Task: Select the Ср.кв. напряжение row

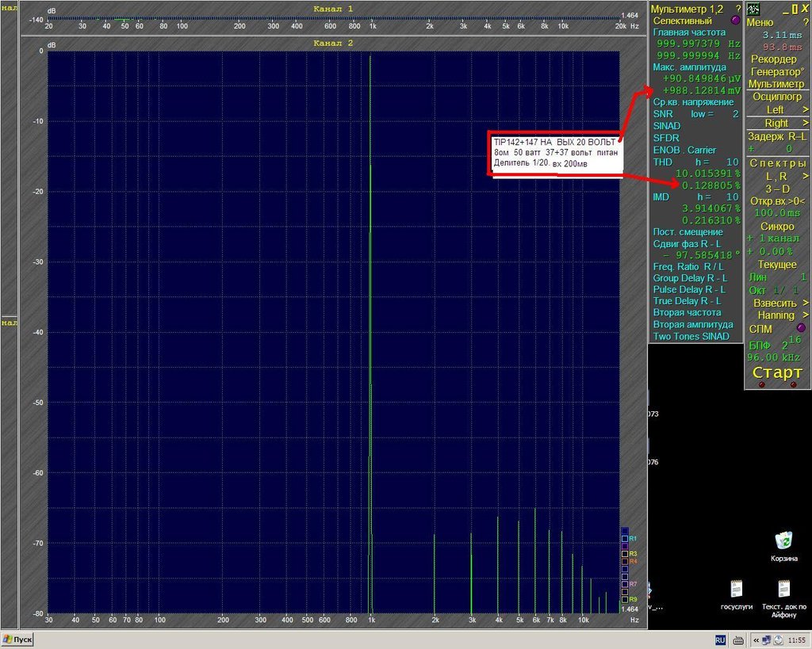Action: [x=693, y=102]
